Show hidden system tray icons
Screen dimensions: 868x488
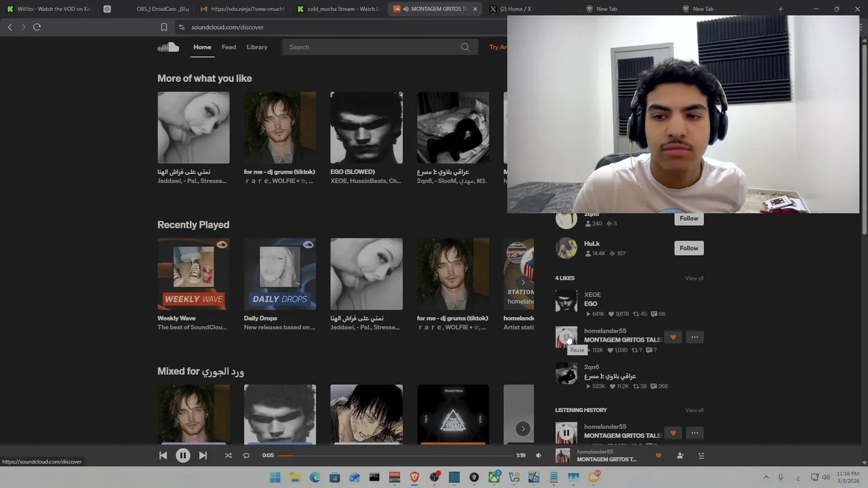(766, 477)
